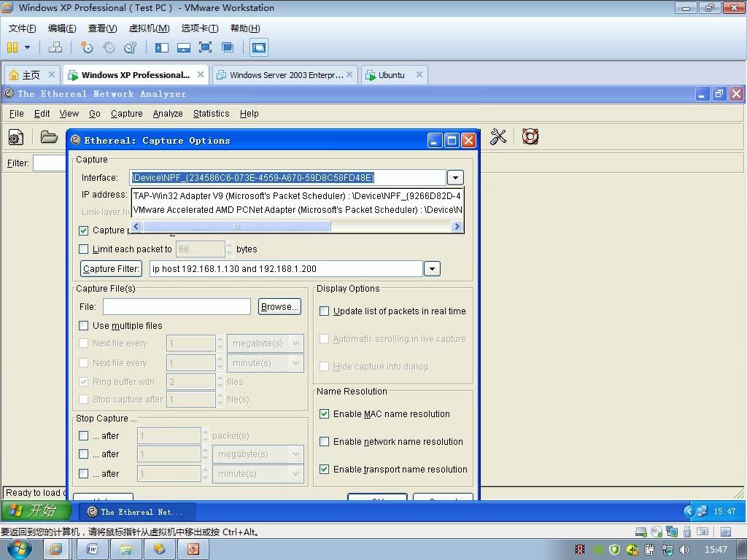Enable Update list of packets in real time
The image size is (747, 560).
pos(325,311)
